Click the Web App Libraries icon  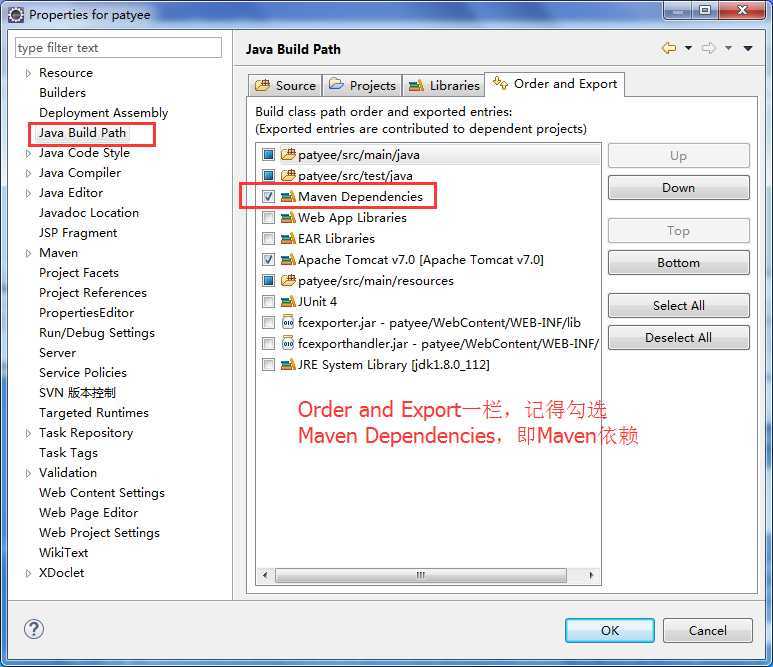pos(288,217)
